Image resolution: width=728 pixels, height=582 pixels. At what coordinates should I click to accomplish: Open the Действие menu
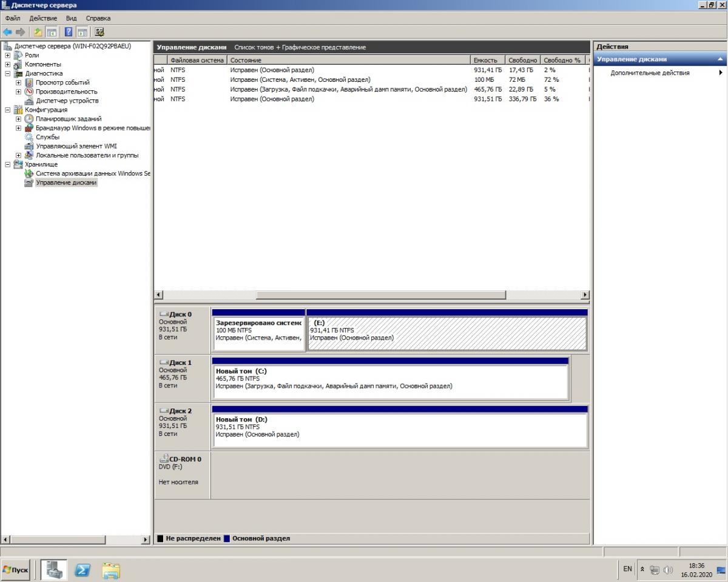43,18
